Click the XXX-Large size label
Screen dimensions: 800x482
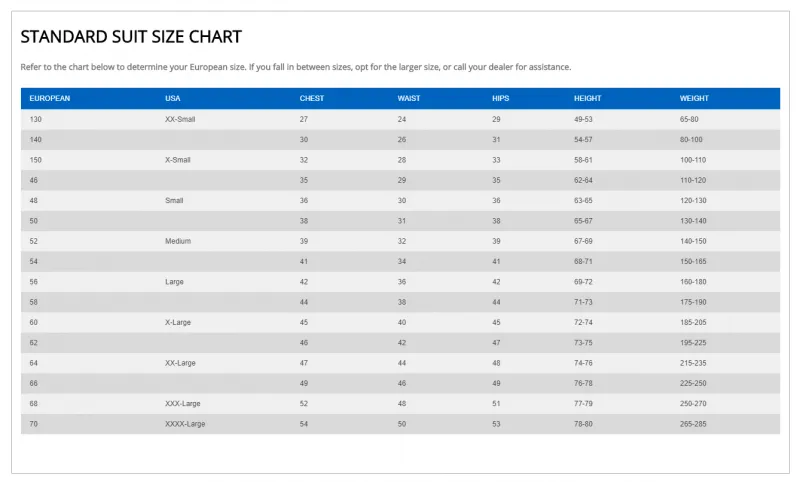coord(183,403)
